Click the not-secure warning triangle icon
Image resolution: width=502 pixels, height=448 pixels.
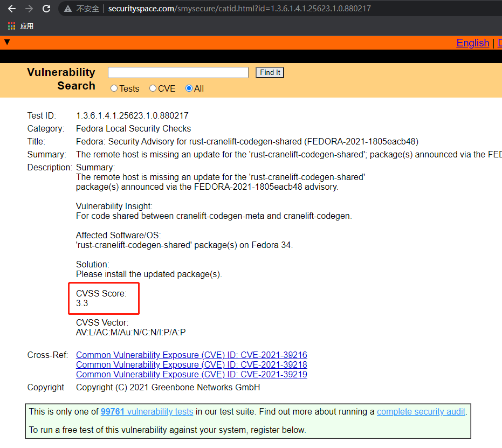tap(67, 9)
